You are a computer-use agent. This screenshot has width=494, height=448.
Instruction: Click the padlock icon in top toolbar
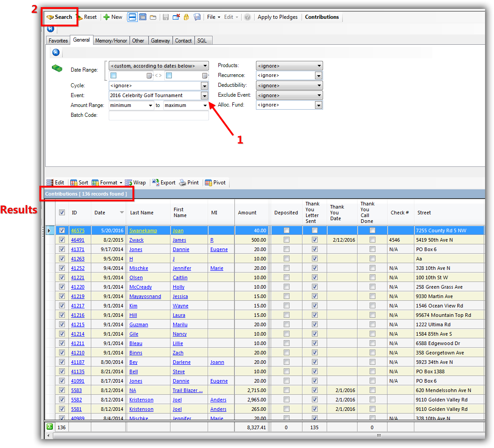click(x=186, y=17)
